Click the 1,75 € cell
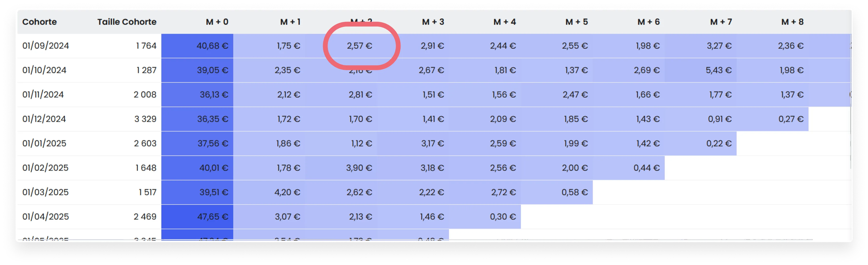The width and height of the screenshot is (868, 265). [269, 46]
